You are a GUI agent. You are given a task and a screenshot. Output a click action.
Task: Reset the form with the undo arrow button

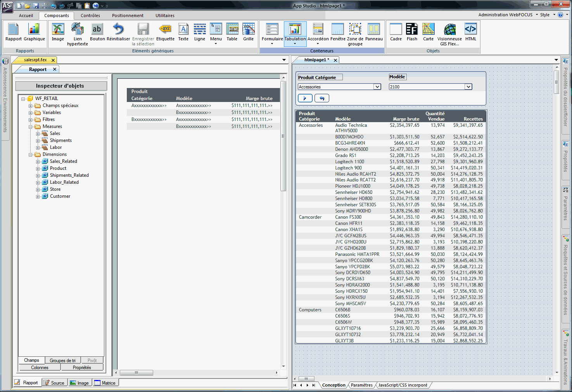[322, 98]
